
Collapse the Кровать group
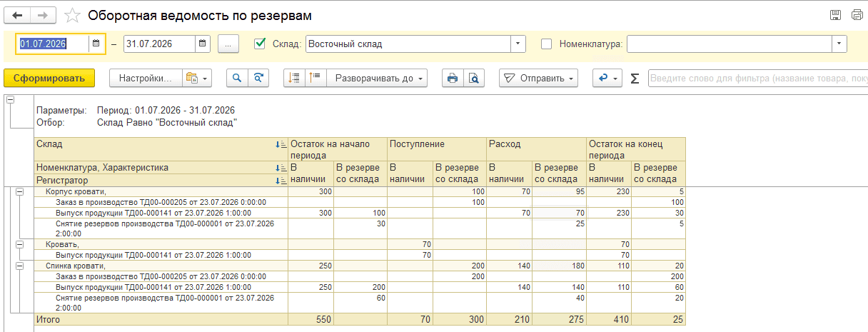20,244
